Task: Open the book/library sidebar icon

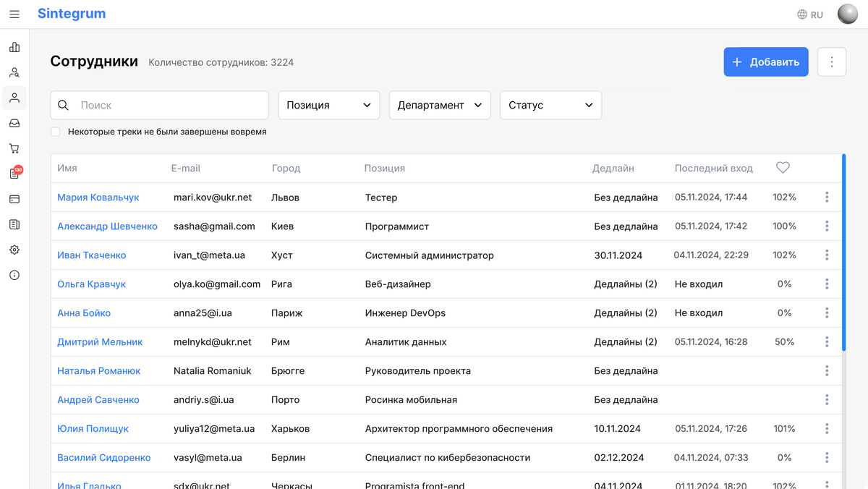Action: tap(14, 224)
